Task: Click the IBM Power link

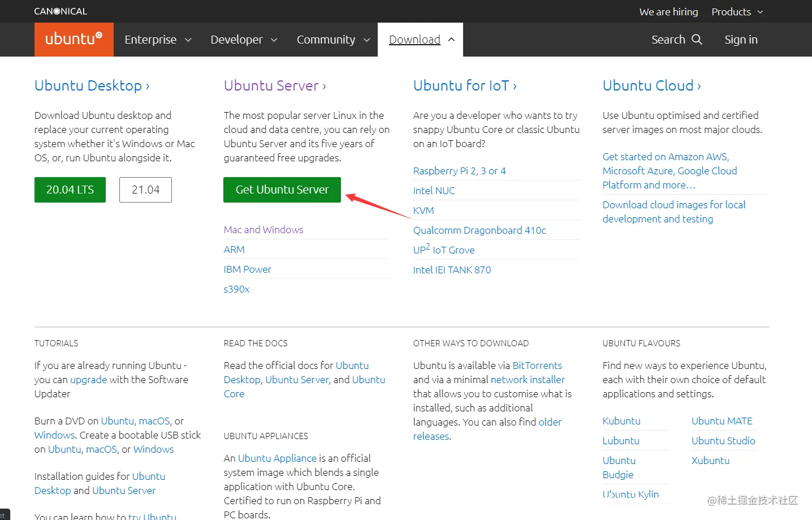Action: click(248, 269)
